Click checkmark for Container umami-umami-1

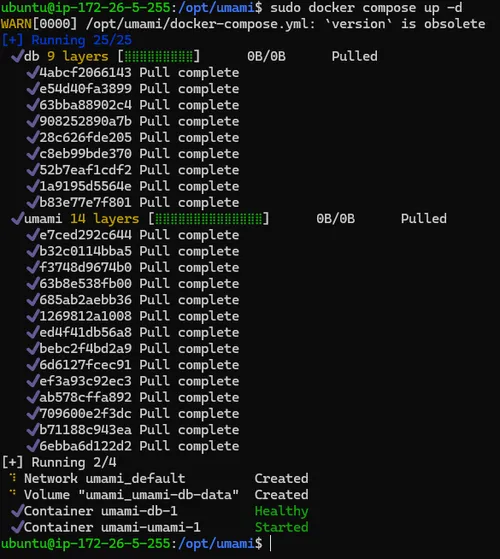click(17, 527)
